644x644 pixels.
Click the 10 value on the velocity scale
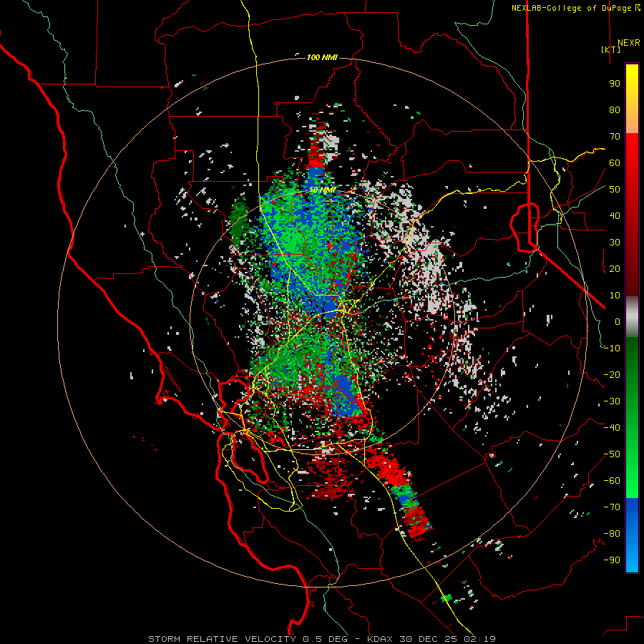point(615,296)
